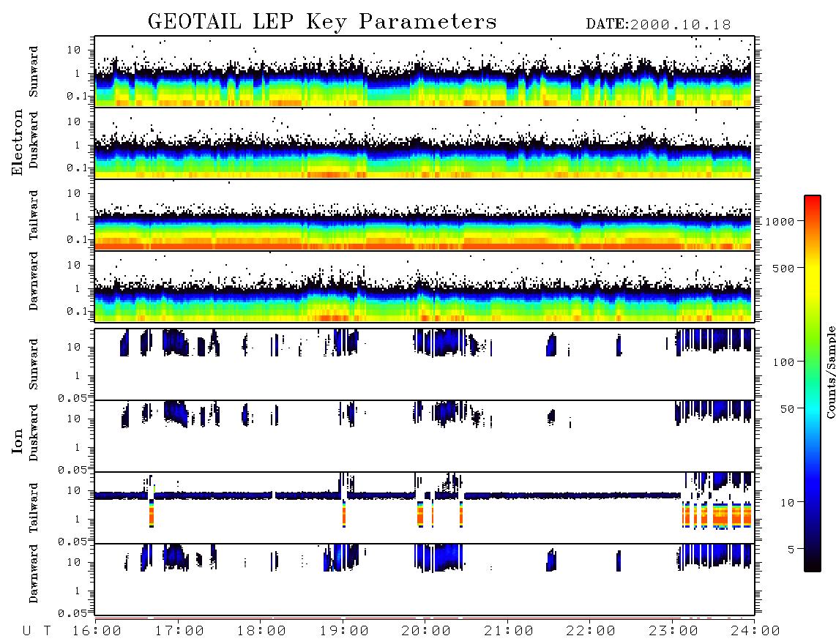Image resolution: width=836 pixels, height=644 pixels.
Task: Click the "21:00" time tick label
Action: pyautogui.click(x=510, y=632)
